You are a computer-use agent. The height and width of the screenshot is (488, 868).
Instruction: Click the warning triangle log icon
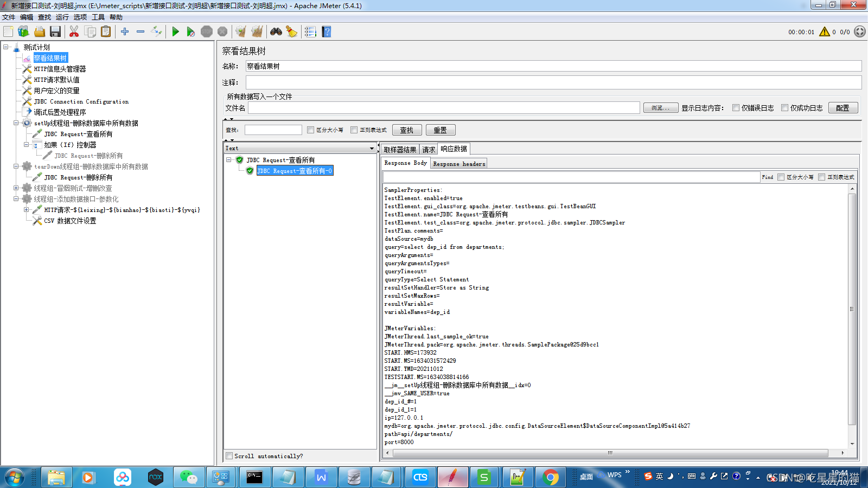[825, 31]
